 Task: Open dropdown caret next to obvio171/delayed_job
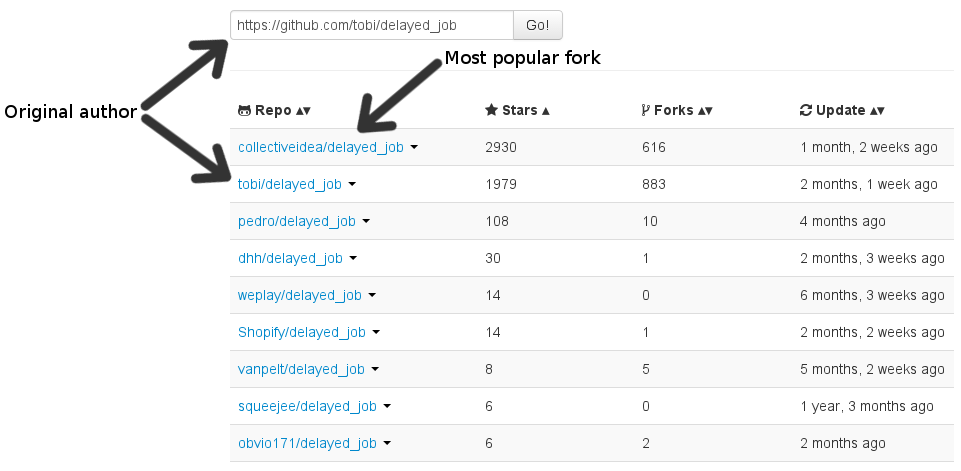387,443
